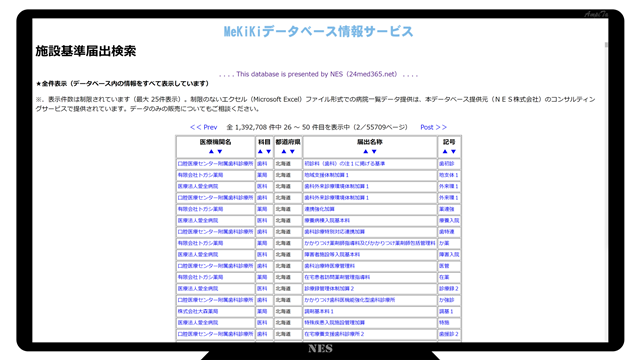Sort 科目 column ascending with up arrow
Screen dimensions: 640x360
(260, 151)
